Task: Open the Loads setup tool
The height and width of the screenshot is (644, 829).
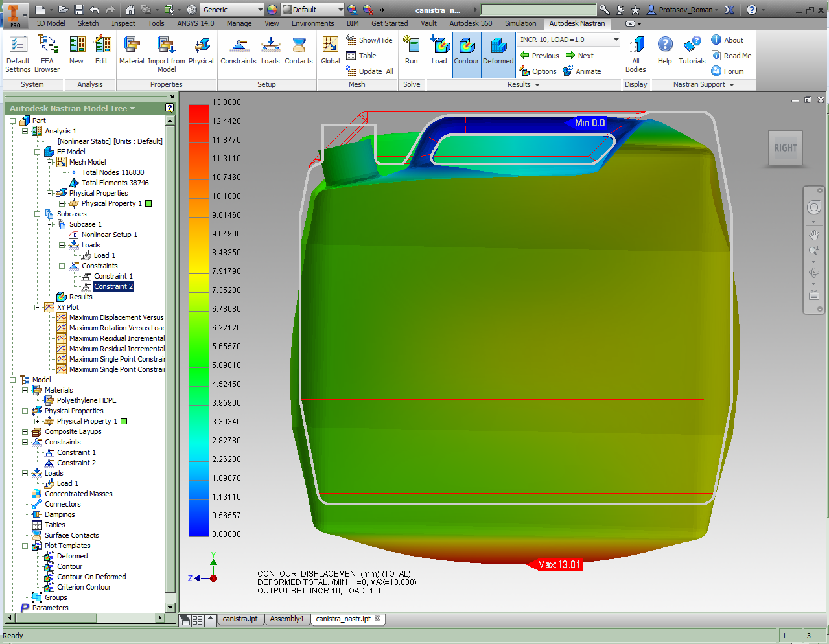Action: [270, 51]
